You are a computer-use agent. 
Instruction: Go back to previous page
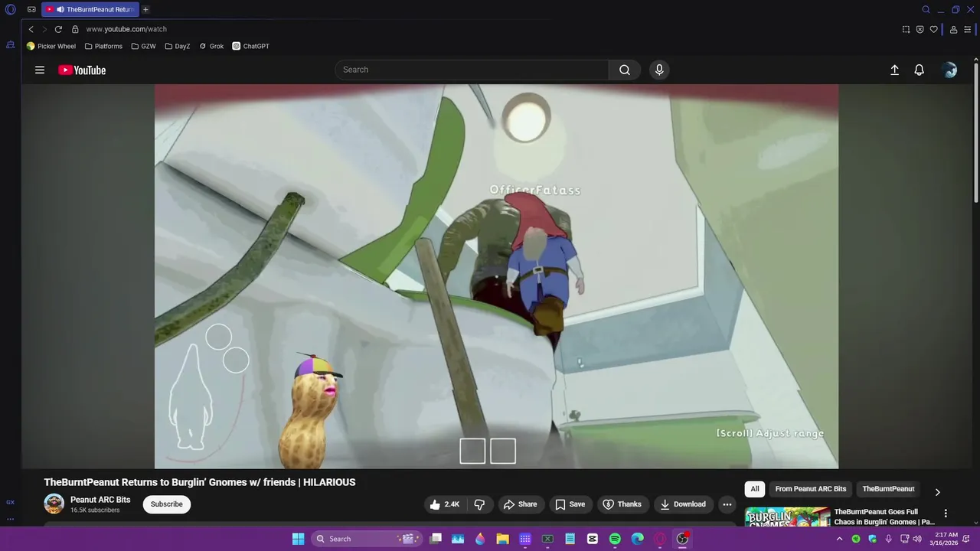click(x=31, y=29)
